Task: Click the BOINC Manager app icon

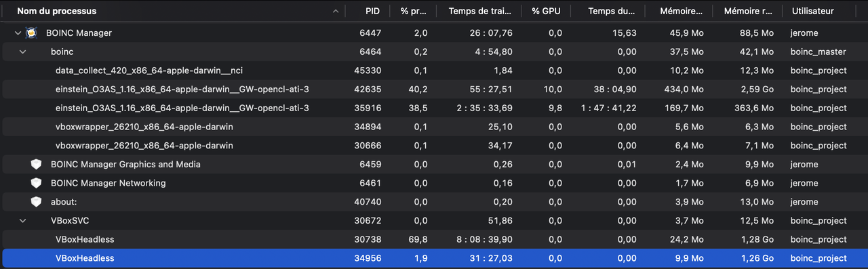Action: pyautogui.click(x=31, y=33)
